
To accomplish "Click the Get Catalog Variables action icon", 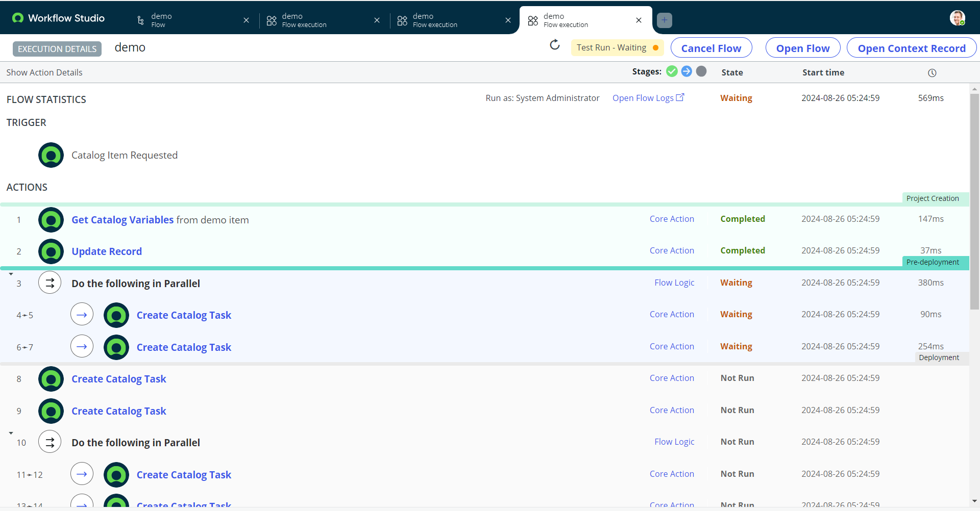I will click(x=51, y=219).
